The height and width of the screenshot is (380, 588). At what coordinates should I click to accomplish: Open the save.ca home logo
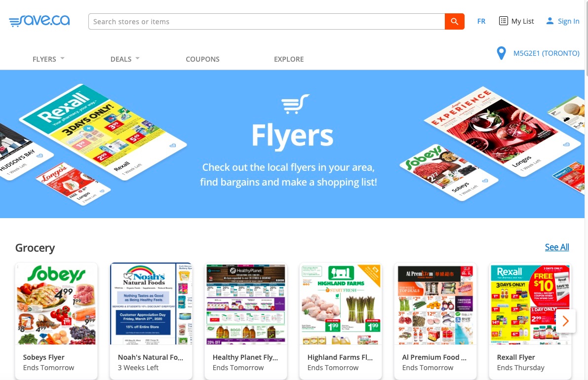click(x=39, y=21)
